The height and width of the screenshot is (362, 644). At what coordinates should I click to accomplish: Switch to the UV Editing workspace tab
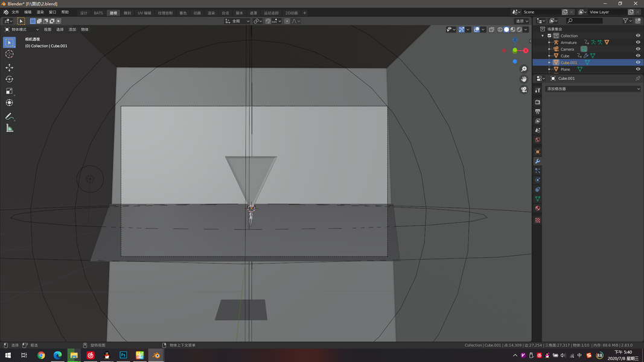click(144, 13)
